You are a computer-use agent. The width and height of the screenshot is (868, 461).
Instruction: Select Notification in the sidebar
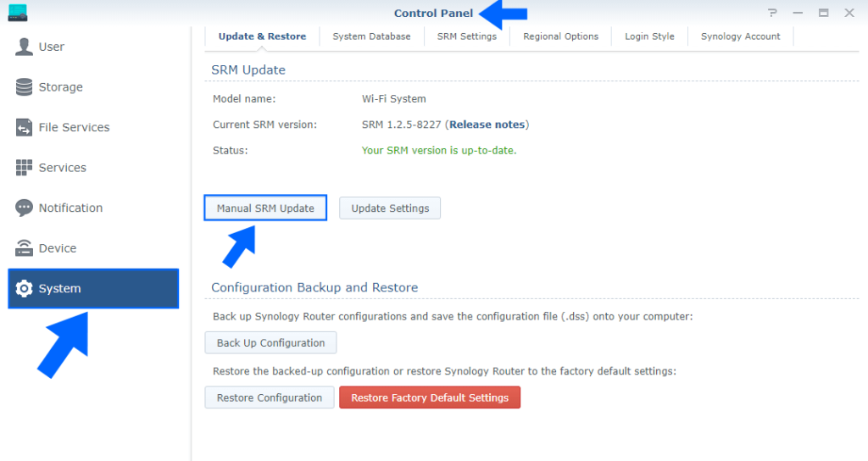click(x=93, y=208)
